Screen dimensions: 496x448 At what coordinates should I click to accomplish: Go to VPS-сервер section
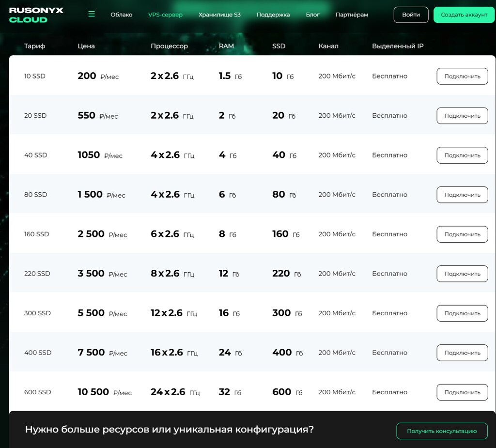point(166,15)
